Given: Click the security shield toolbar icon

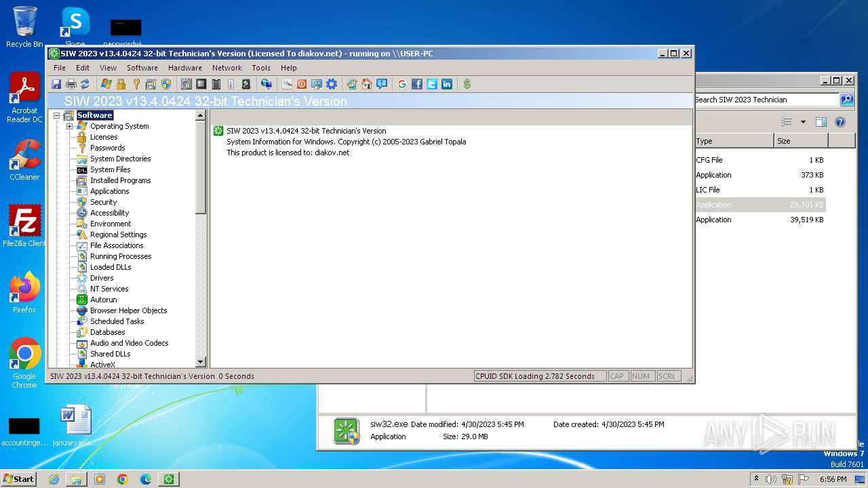Looking at the screenshot, I should point(166,84).
